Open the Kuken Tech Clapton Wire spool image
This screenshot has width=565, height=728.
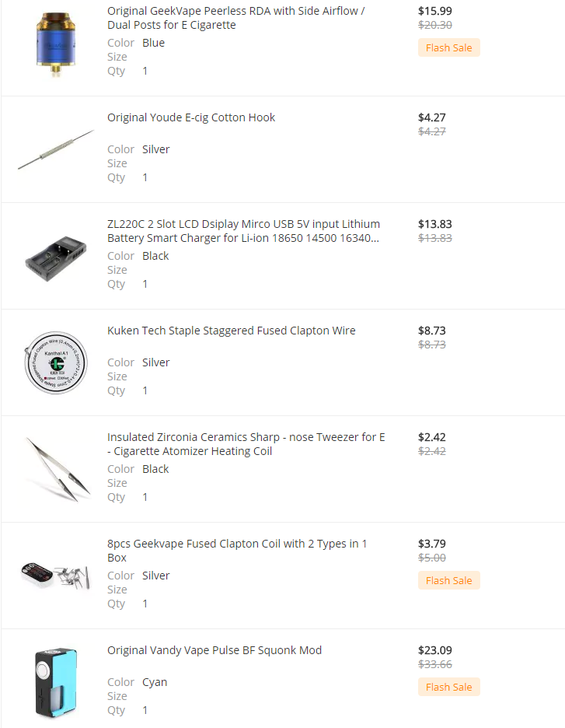[x=56, y=363]
